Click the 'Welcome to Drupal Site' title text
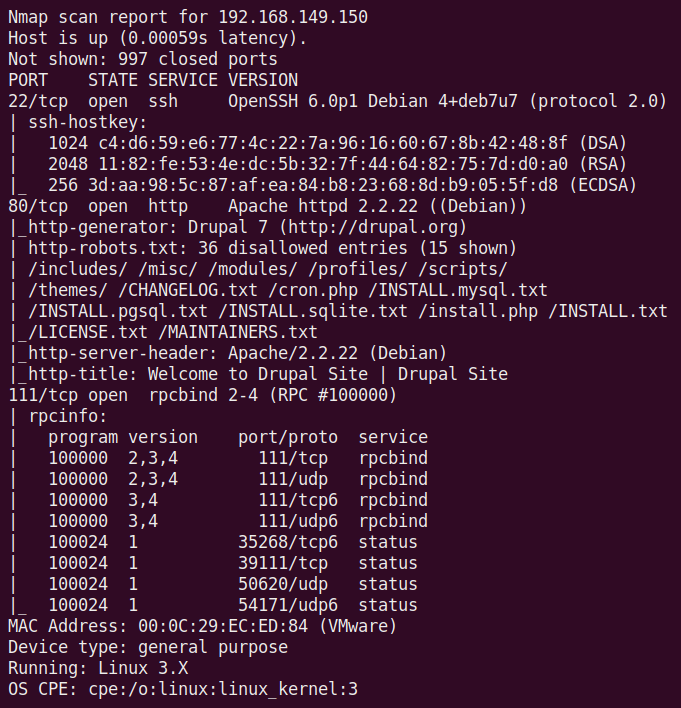Image resolution: width=681 pixels, height=708 pixels. (x=257, y=374)
